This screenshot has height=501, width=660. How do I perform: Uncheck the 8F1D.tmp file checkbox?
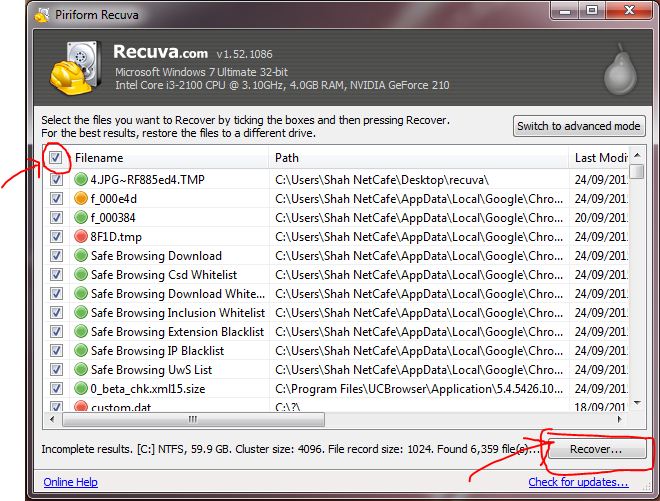pos(56,237)
